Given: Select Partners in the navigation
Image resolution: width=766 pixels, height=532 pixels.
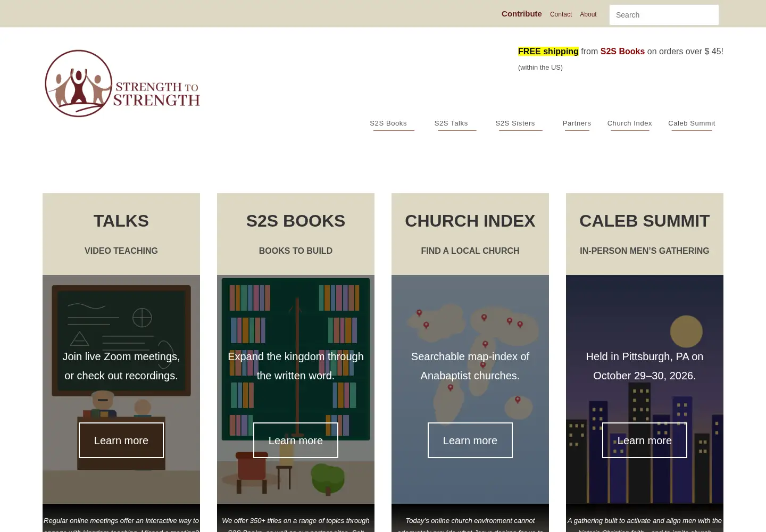Looking at the screenshot, I should 577,123.
